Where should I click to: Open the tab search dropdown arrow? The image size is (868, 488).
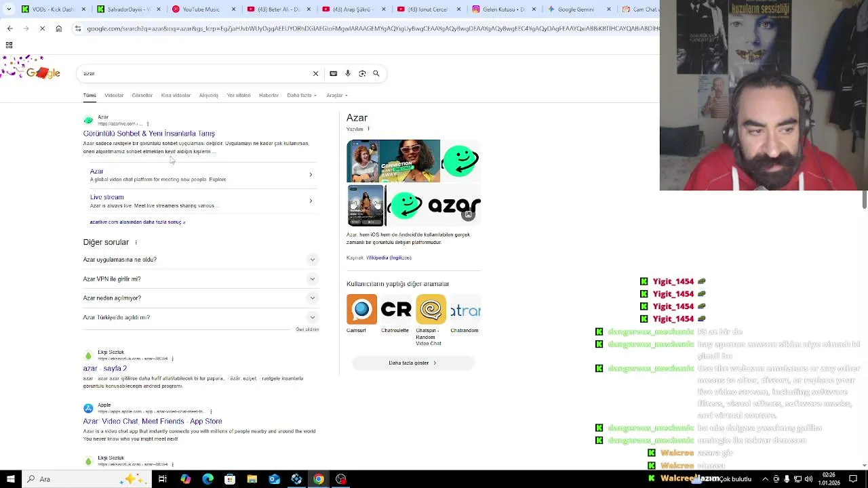9,9
